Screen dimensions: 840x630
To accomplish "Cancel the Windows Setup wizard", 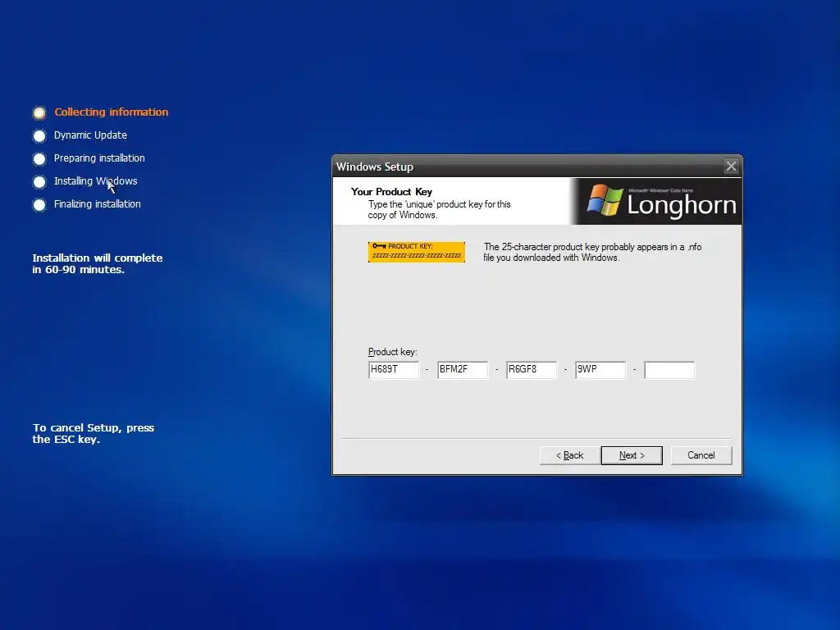I will (x=701, y=455).
